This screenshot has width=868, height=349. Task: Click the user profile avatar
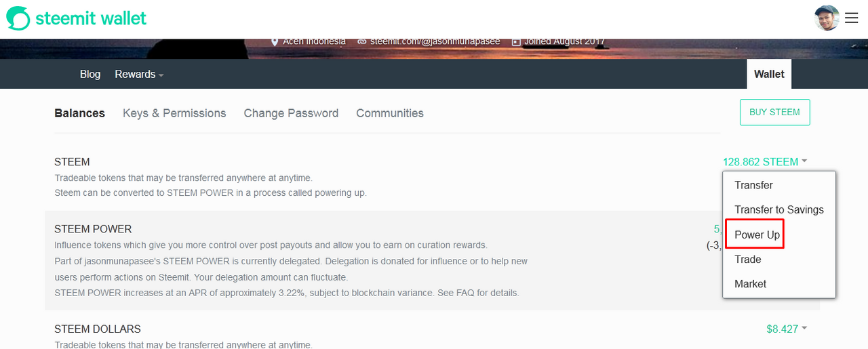pyautogui.click(x=827, y=18)
